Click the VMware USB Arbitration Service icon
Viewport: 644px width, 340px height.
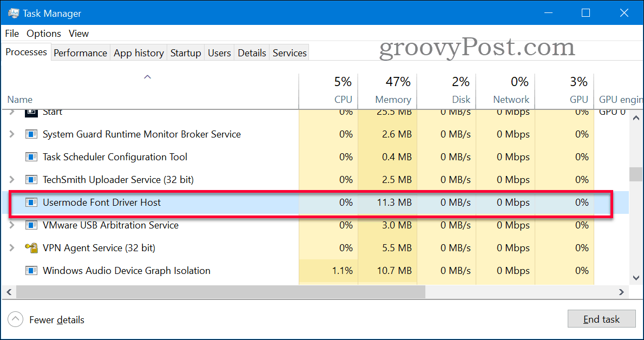click(x=31, y=225)
